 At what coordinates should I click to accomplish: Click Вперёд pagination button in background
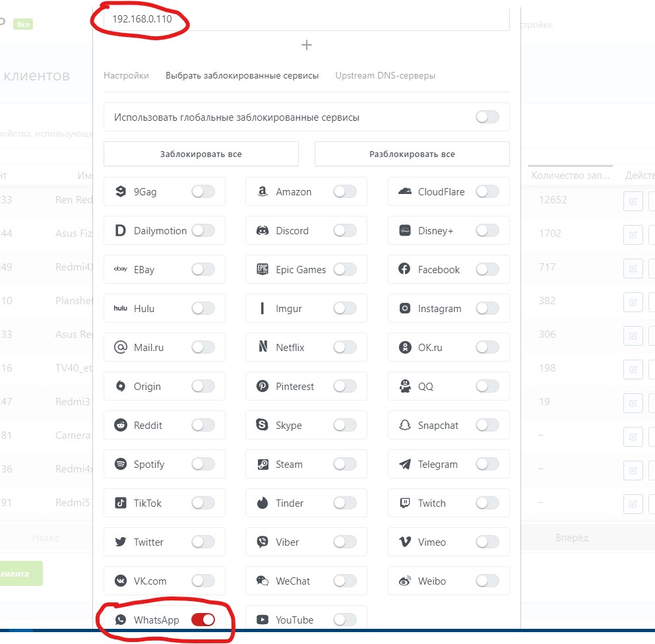[x=571, y=537]
